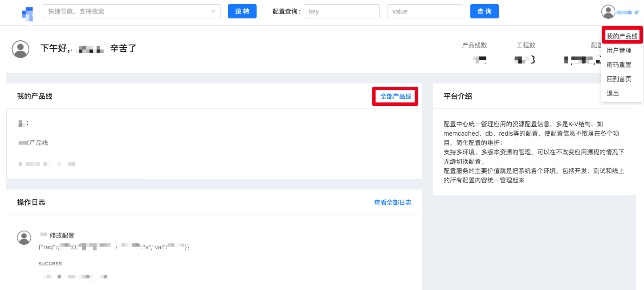Click the 查询 button
The image size is (644, 290).
pos(484,11)
